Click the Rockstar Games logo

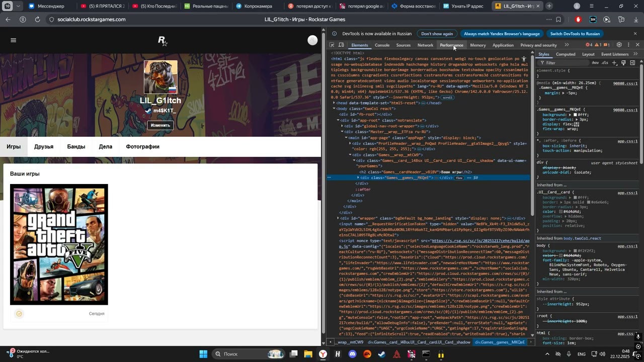coord(162,41)
